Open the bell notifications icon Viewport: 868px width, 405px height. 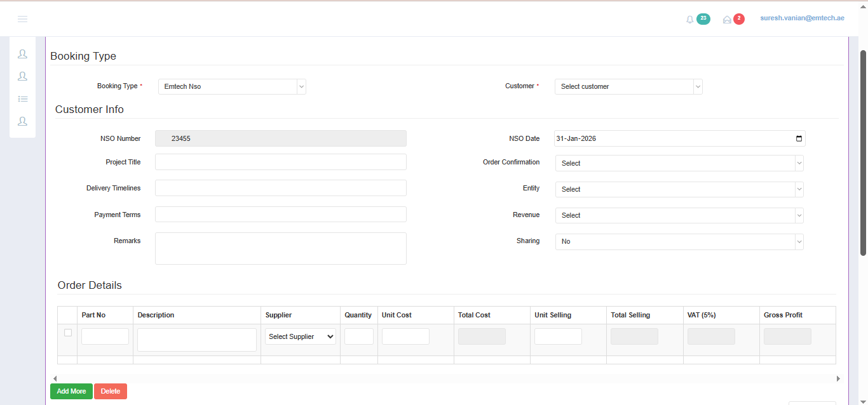690,20
